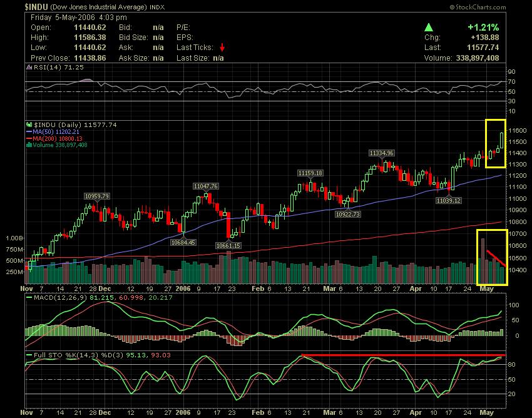The image size is (532, 418).
Task: Click the red down arrow beside Last Ticks
Action: point(222,47)
